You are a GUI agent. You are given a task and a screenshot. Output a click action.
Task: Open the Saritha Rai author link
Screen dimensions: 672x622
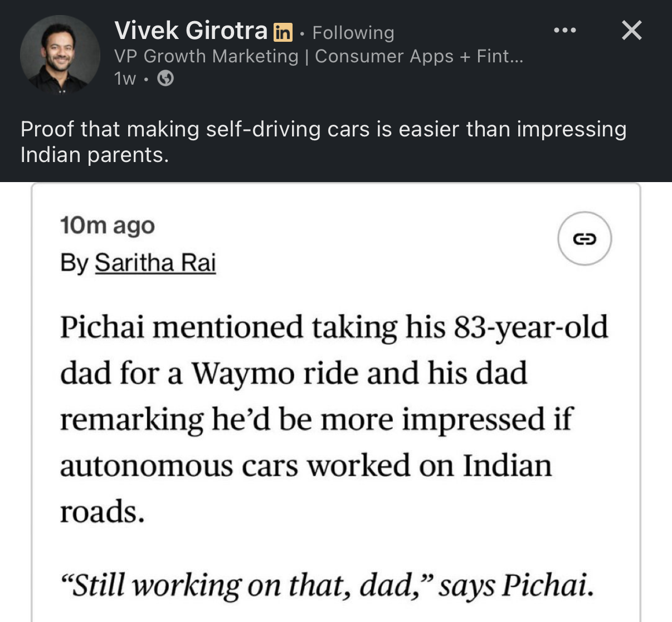[155, 263]
